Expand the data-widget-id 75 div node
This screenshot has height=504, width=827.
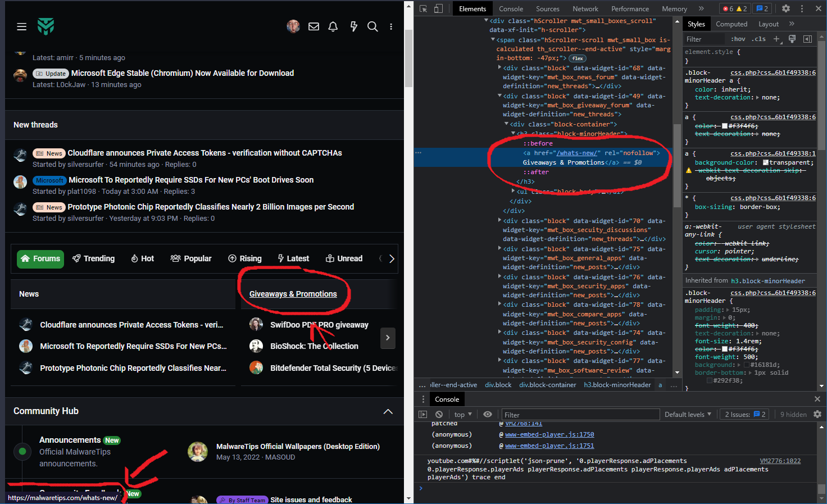click(x=499, y=248)
